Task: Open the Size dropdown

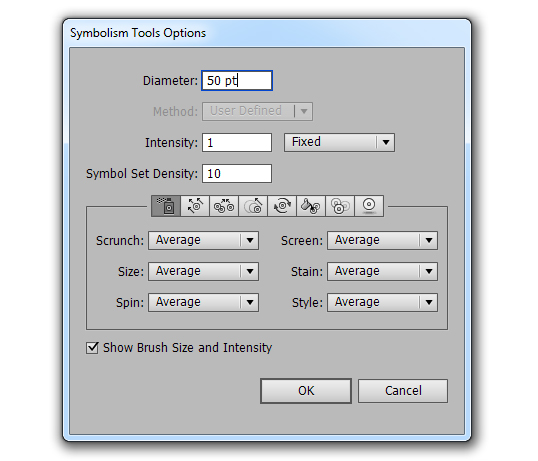Action: (x=203, y=271)
